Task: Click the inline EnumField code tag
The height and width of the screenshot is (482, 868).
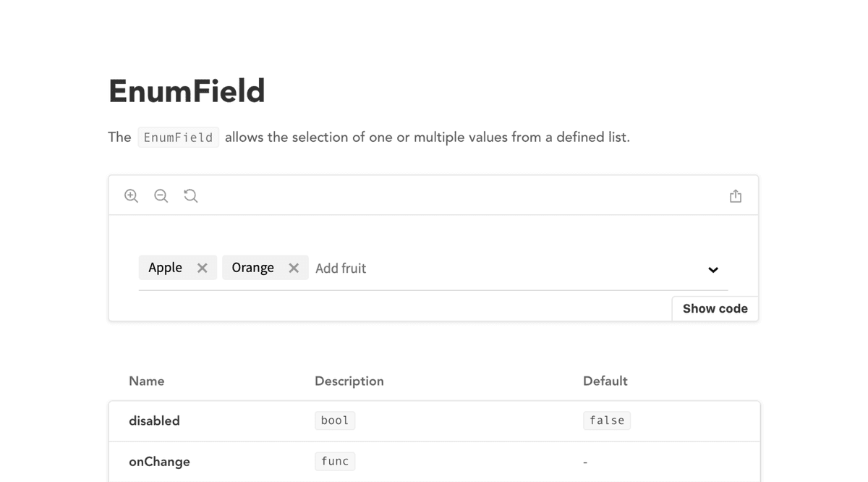Action: tap(179, 138)
